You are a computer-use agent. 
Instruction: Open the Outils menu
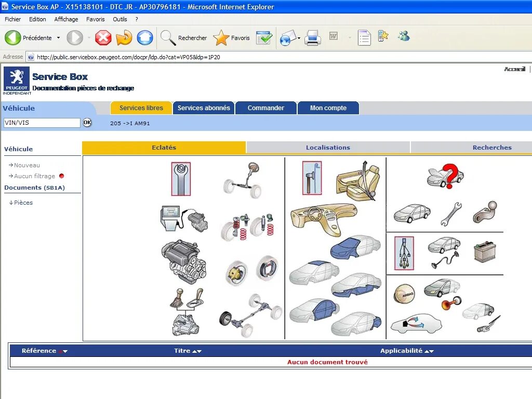(120, 19)
